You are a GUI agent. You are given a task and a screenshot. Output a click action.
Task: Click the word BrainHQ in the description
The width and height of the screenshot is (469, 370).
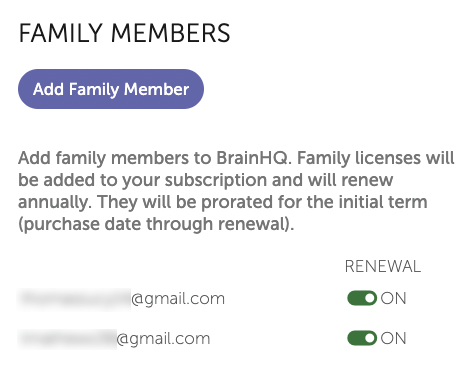point(254,158)
